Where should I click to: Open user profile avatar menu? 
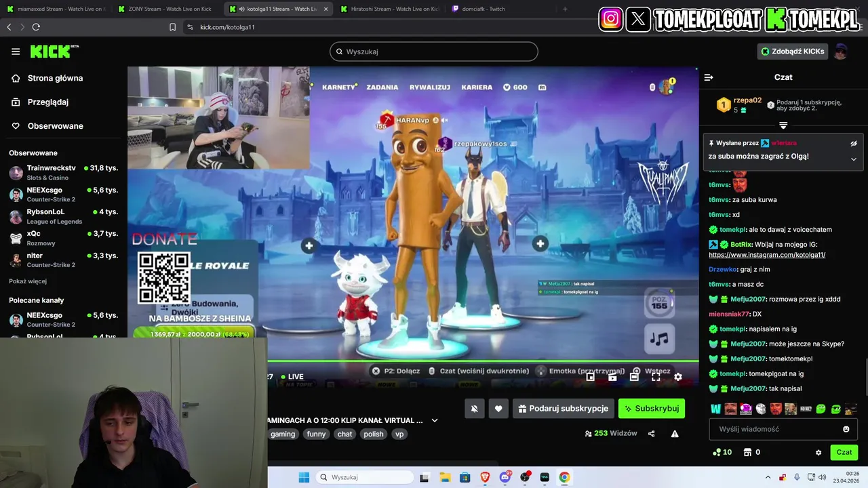pyautogui.click(x=841, y=52)
